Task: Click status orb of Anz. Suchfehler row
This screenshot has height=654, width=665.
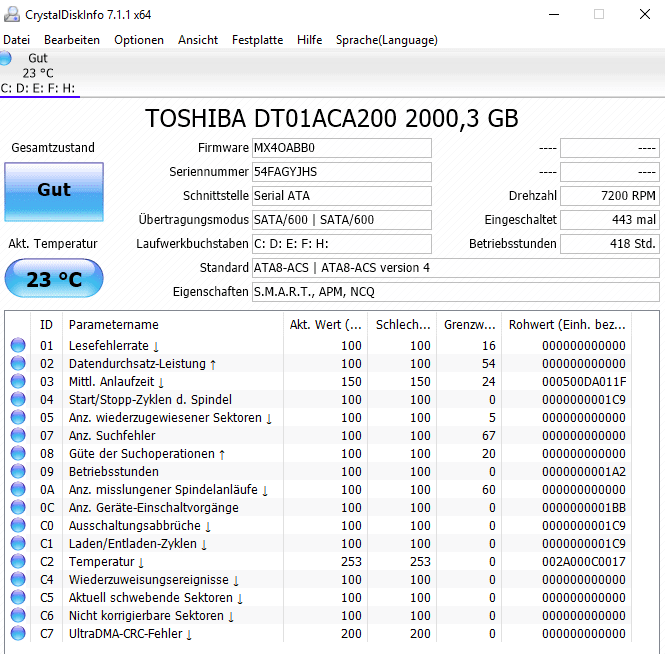Action: 18,435
